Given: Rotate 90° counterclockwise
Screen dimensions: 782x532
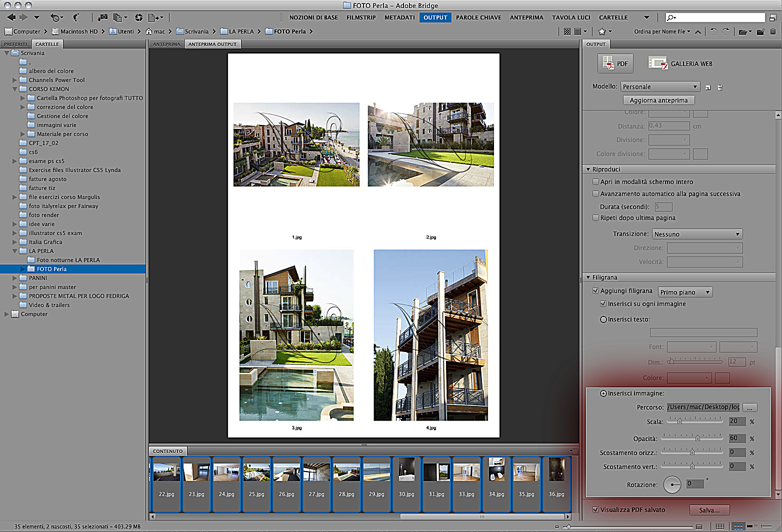Looking at the screenshot, I should [713, 31].
